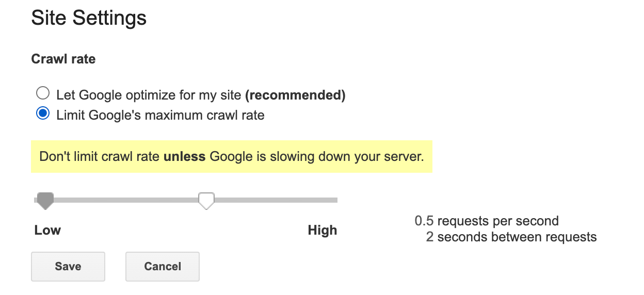
Task: Select "Let Google optimize for my site" radio button
Action: tap(43, 94)
